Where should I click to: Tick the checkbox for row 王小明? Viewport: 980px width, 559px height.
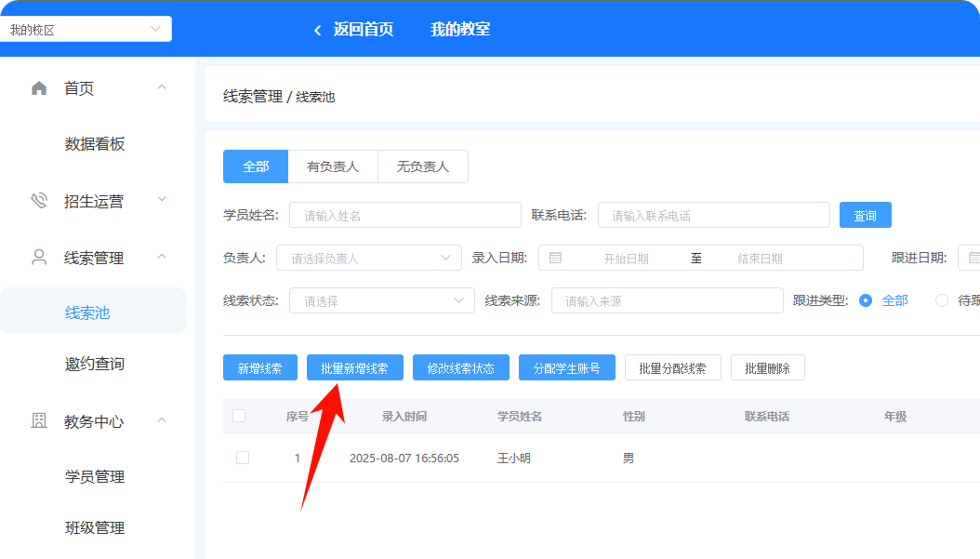(x=243, y=458)
